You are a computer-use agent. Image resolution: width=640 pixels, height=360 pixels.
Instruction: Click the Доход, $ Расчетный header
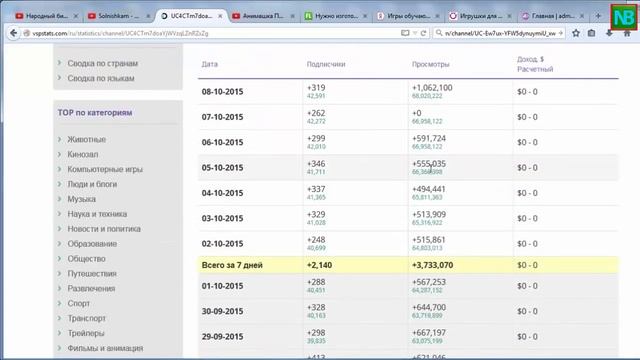pyautogui.click(x=535, y=64)
